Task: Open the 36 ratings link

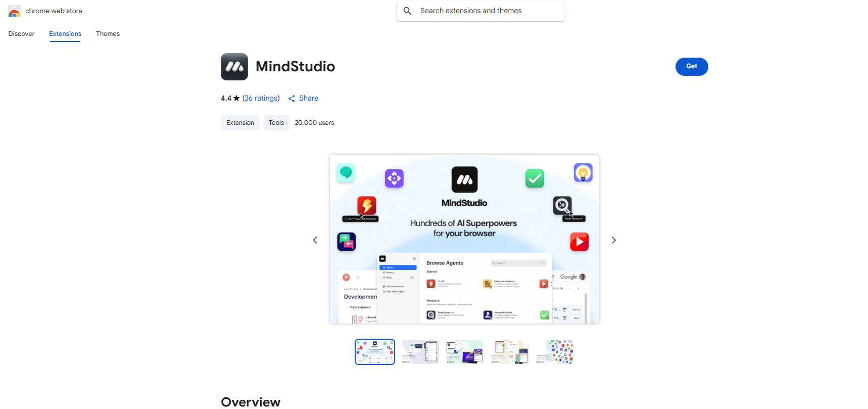Action: click(x=261, y=98)
